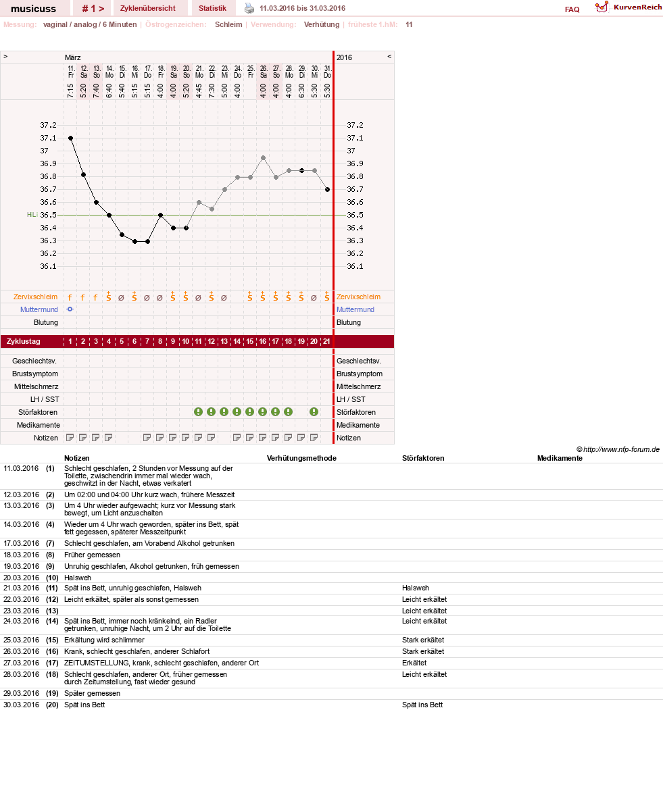This screenshot has width=663, height=812.
Task: Click the Zervixschleim symbol on day 4
Action: click(109, 296)
